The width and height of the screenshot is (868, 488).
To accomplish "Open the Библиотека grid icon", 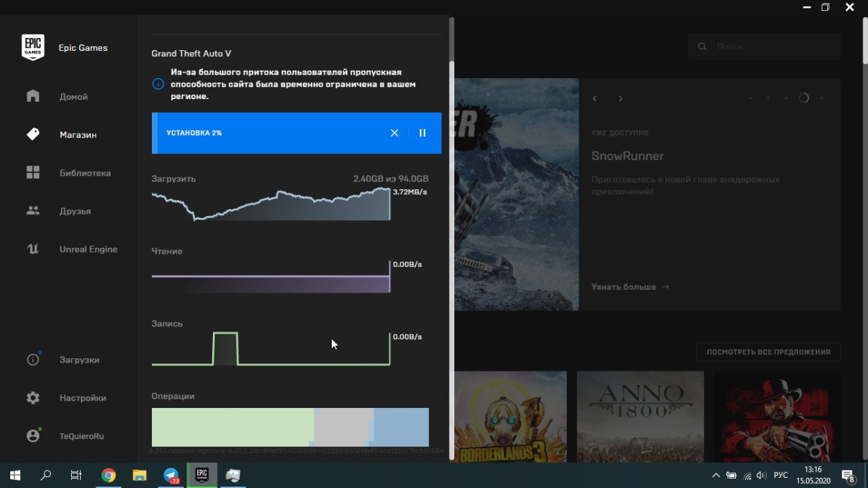I will pyautogui.click(x=33, y=172).
